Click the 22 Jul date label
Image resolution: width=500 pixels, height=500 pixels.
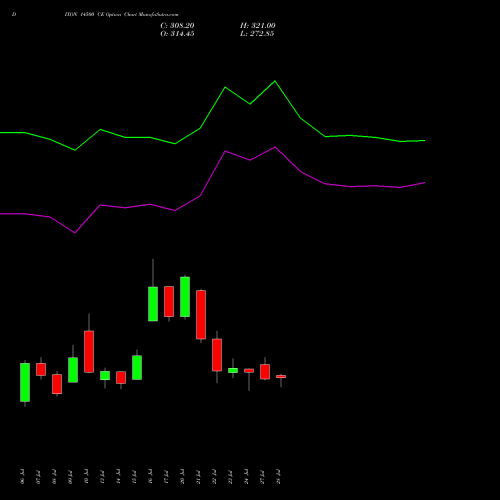coord(214,477)
